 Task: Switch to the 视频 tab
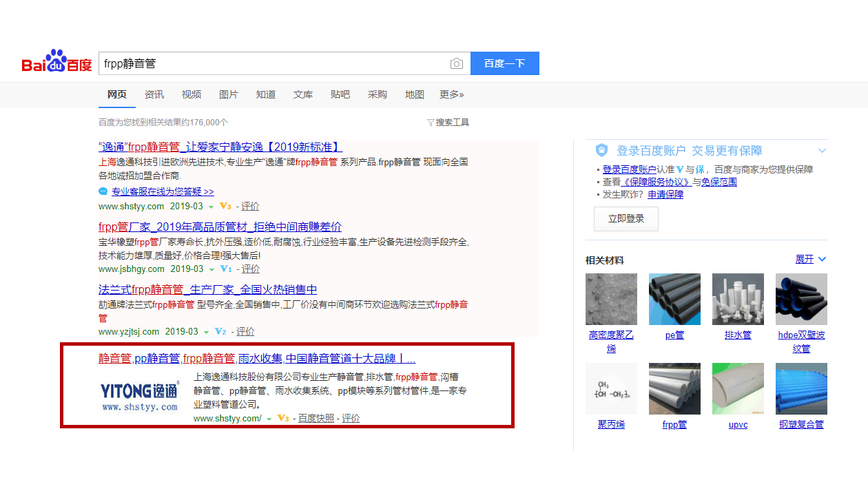pos(192,94)
